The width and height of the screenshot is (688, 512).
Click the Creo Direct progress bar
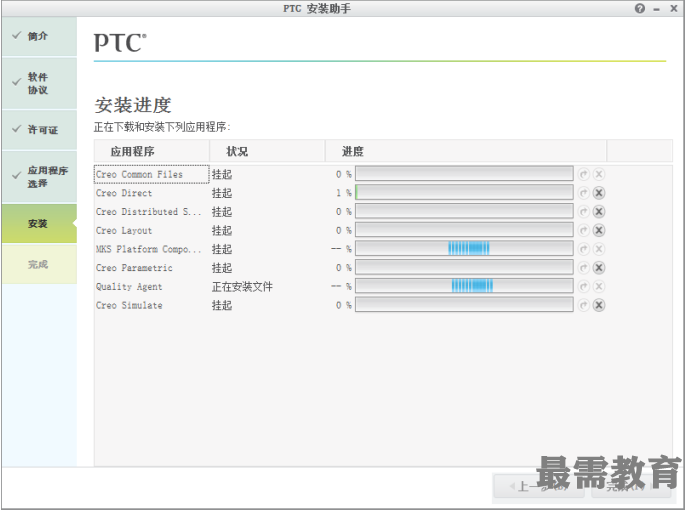click(x=464, y=193)
